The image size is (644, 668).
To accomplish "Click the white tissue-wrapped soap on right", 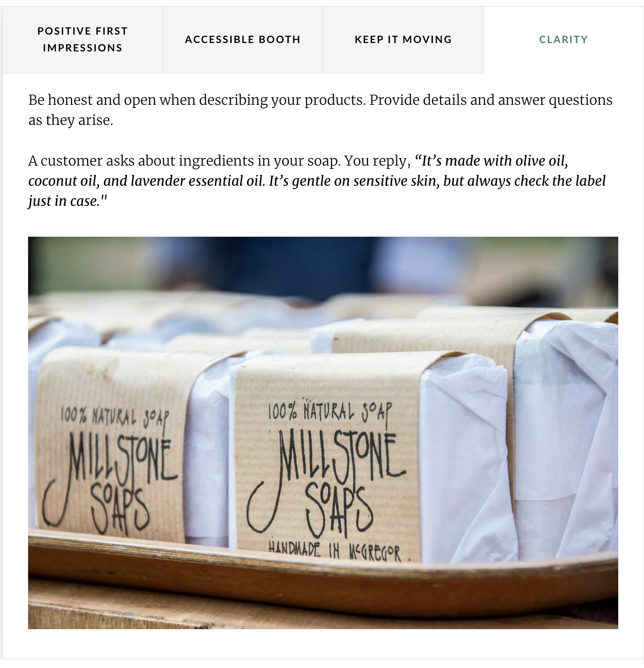I will (566, 435).
